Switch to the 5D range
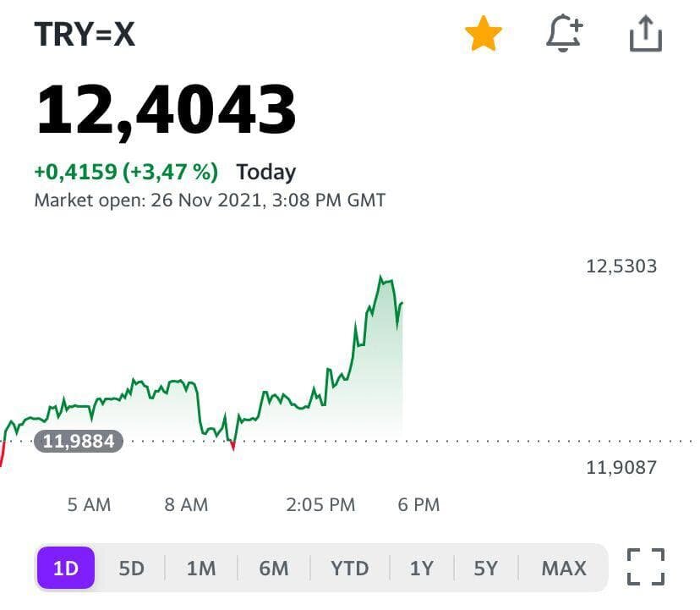Viewport: 700px width, 610px height. pyautogui.click(x=131, y=568)
